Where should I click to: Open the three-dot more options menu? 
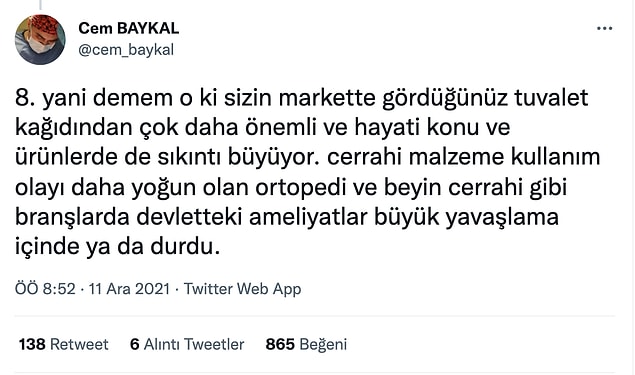click(604, 28)
